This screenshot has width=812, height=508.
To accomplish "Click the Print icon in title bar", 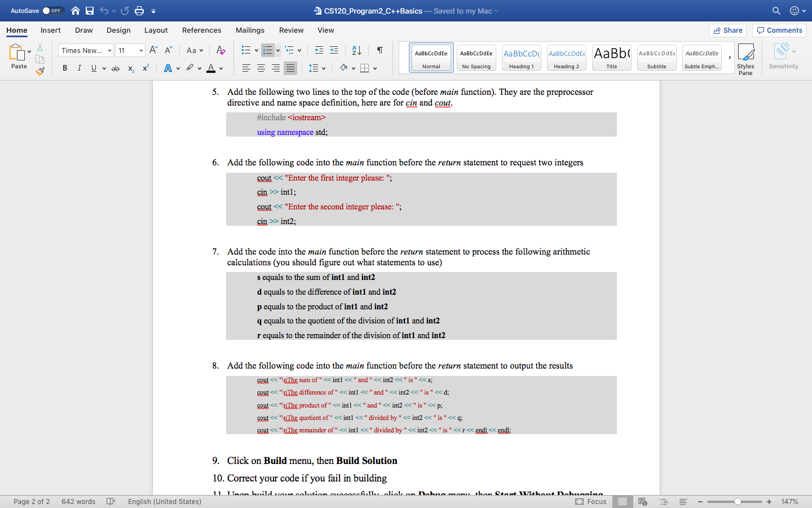I will click(139, 11).
